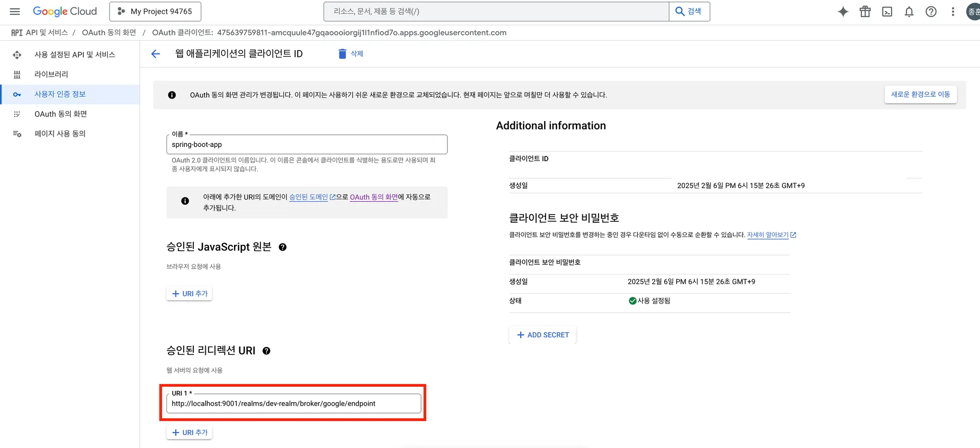Go back with the left arrow
This screenshot has width=980, height=448.
point(156,54)
